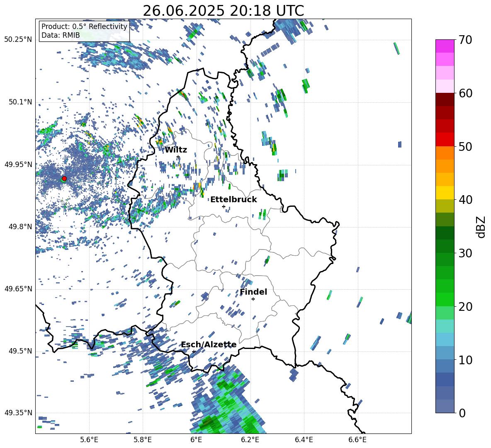Click the Esch/Alzette city label
The width and height of the screenshot is (491, 448).
(209, 344)
